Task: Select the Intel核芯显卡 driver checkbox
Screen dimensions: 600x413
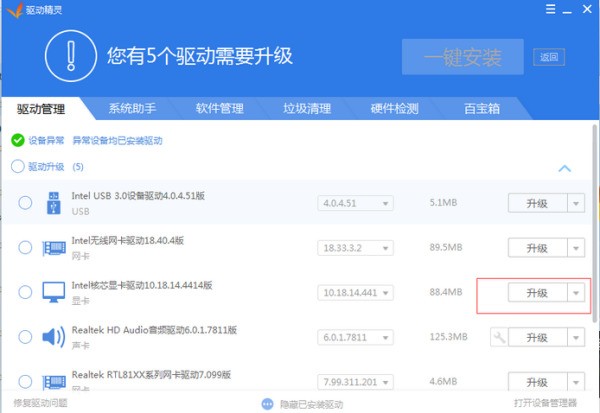Action: tap(25, 292)
